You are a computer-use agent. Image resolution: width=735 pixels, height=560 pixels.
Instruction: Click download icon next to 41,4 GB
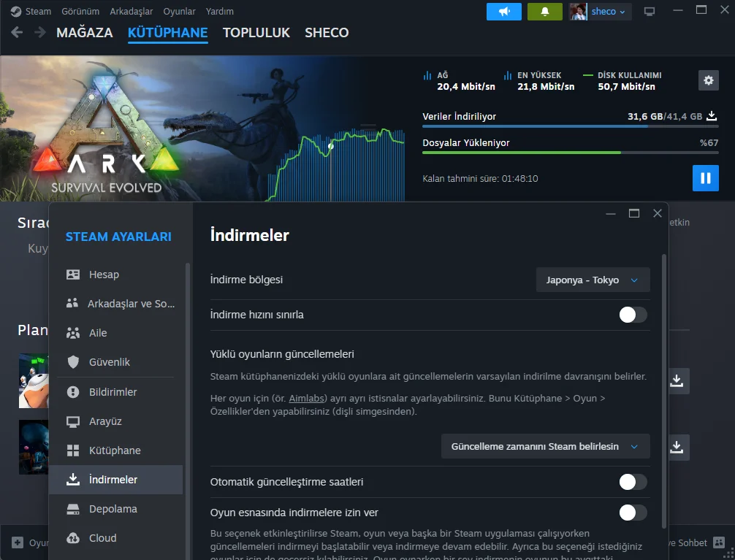pos(712,116)
